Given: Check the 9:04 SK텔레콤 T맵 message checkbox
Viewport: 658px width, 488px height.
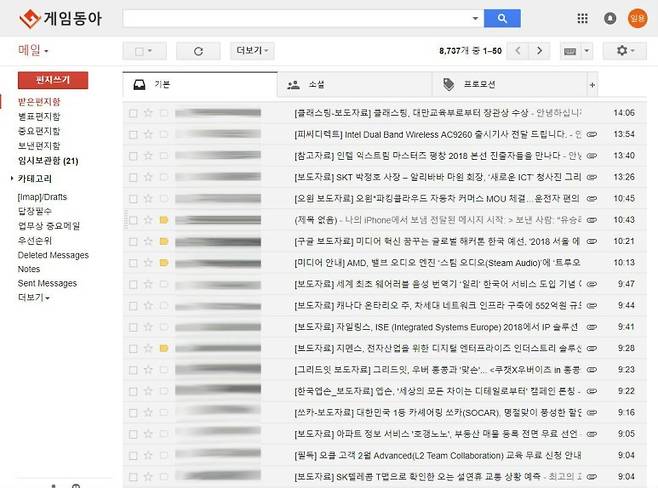Looking at the screenshot, I should tap(133, 477).
